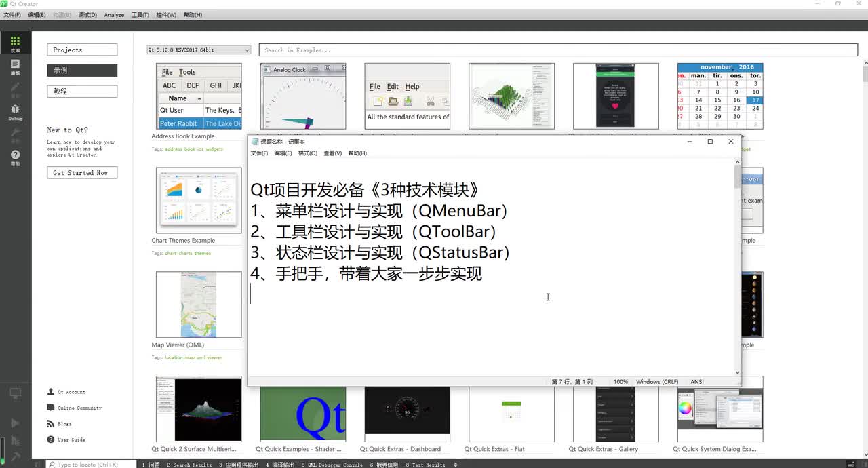Open the Qt Quick System Dialog example thumbnail
Viewport: 868px width, 468px height.
(x=720, y=414)
